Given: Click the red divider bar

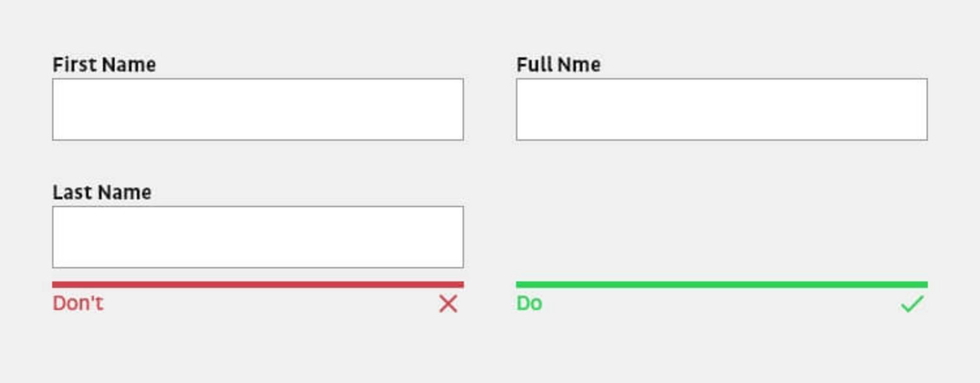Looking at the screenshot, I should click(257, 283).
